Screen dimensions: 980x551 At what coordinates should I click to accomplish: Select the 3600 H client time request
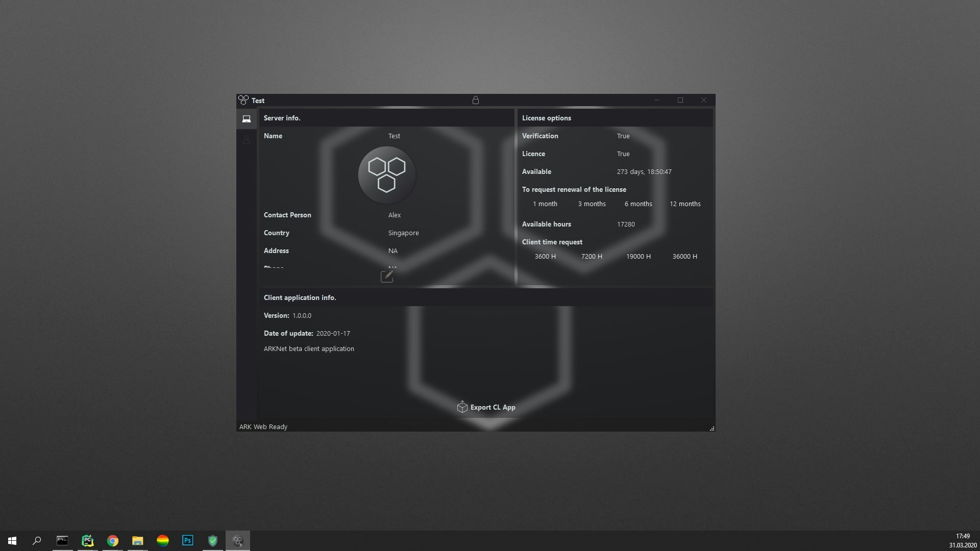click(x=545, y=256)
